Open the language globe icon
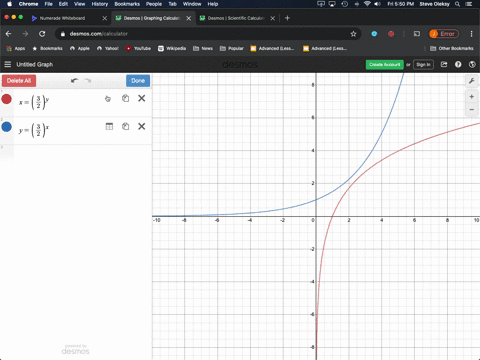480x360 pixels. point(472,64)
